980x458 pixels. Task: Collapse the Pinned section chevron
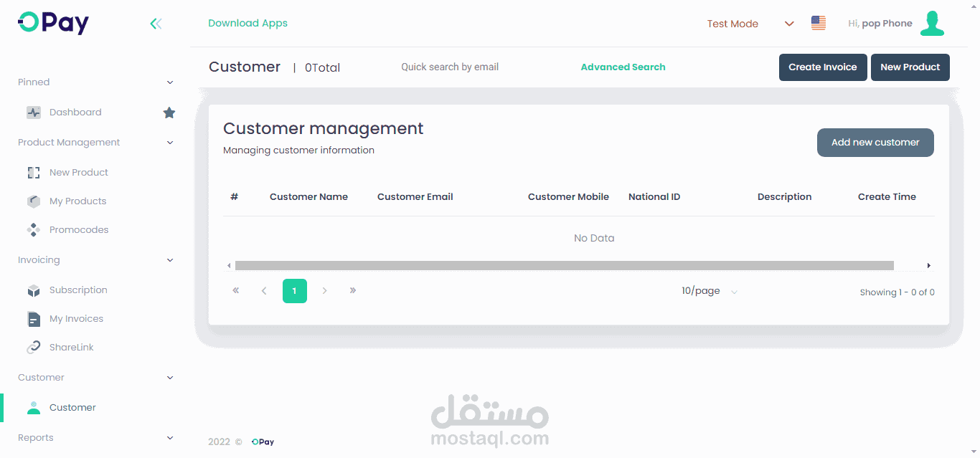click(170, 82)
